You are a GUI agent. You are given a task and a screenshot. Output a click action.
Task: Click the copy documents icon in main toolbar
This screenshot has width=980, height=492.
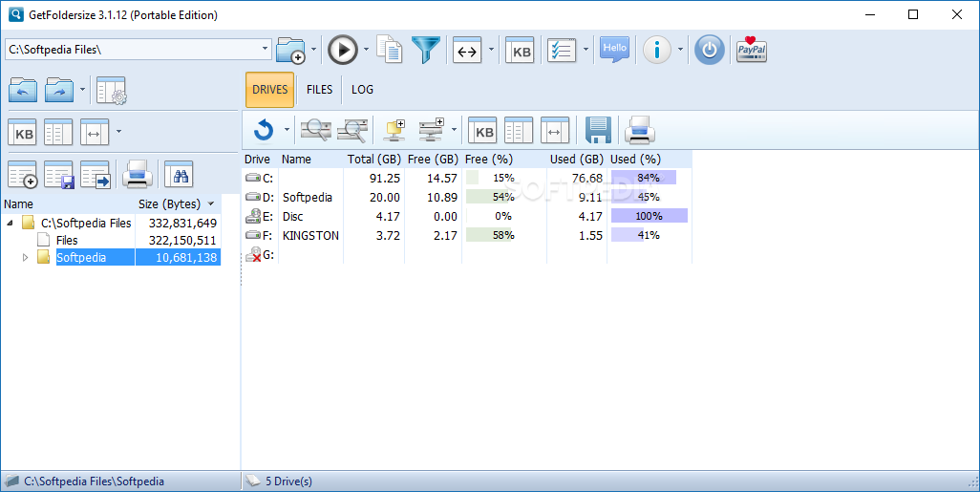(x=390, y=50)
